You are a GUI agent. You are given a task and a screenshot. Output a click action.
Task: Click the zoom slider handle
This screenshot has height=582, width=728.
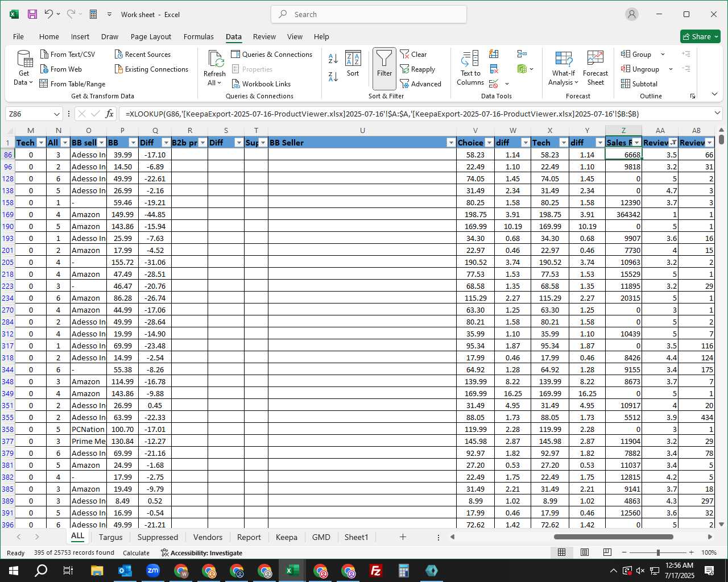click(x=658, y=552)
